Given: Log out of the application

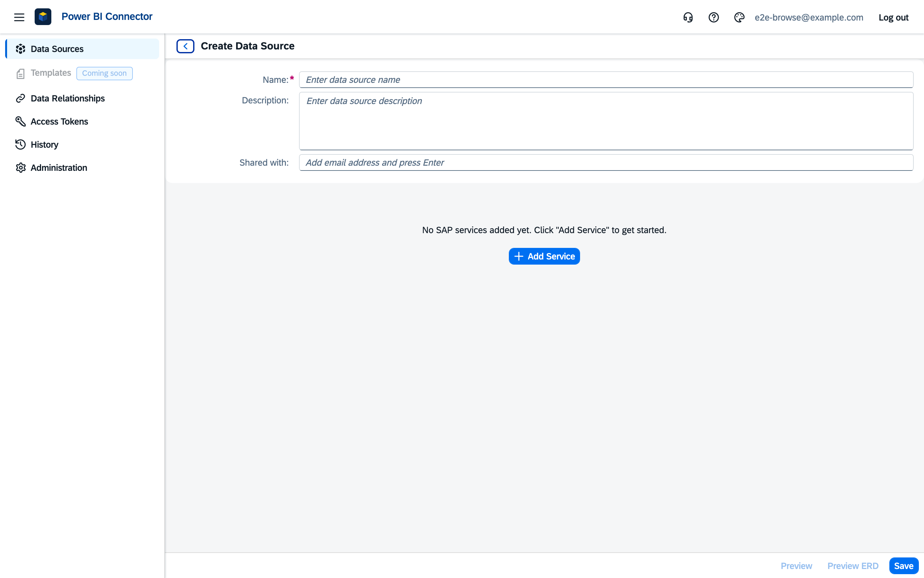Looking at the screenshot, I should (893, 18).
